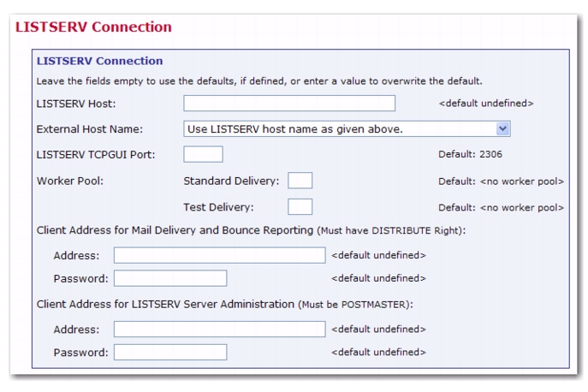The height and width of the screenshot is (392, 588).
Task: Click the LISTSERV Host input field
Action: pos(289,104)
